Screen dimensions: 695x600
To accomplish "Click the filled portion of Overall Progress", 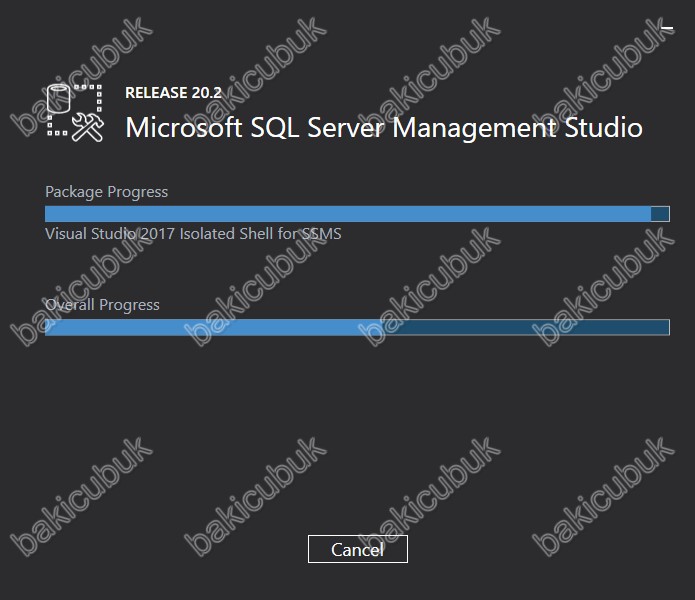I will (x=215, y=327).
